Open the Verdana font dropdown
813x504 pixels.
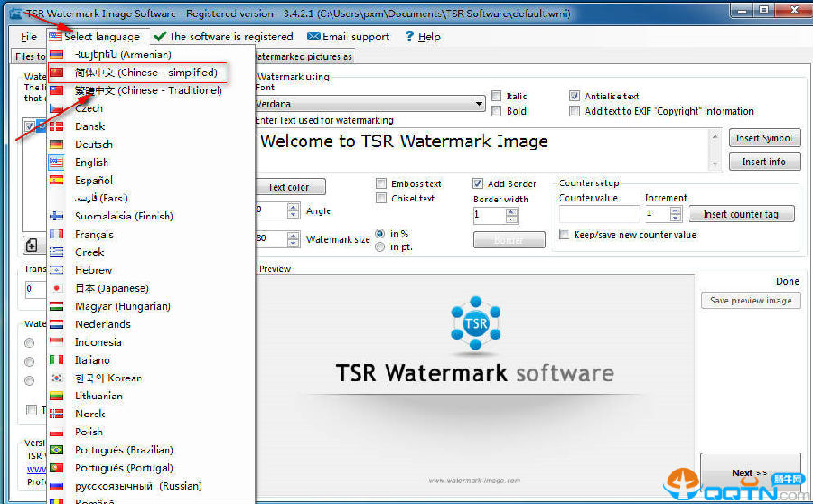point(479,104)
